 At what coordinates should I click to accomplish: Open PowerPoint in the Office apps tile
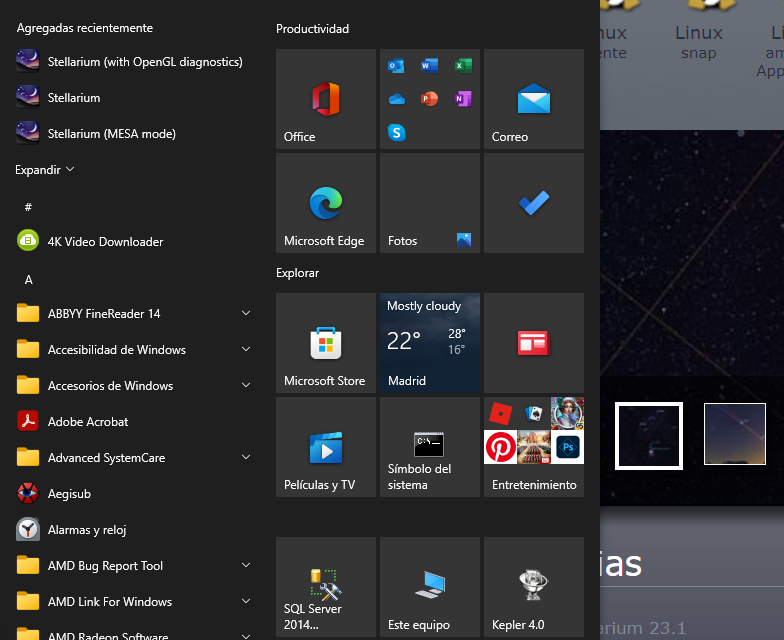tap(430, 99)
